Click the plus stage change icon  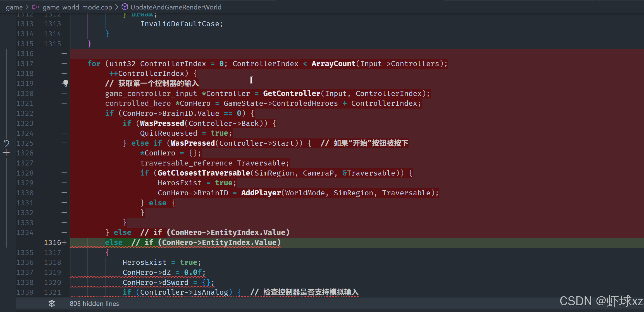coord(6,153)
